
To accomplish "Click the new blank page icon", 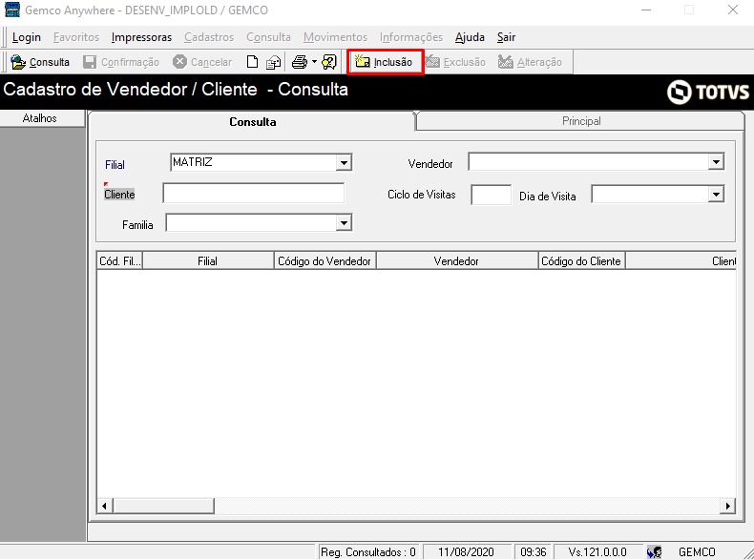I will [x=252, y=62].
